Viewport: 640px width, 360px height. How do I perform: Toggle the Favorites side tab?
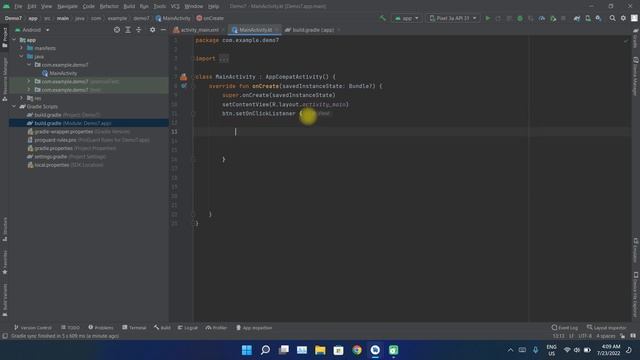pyautogui.click(x=4, y=261)
